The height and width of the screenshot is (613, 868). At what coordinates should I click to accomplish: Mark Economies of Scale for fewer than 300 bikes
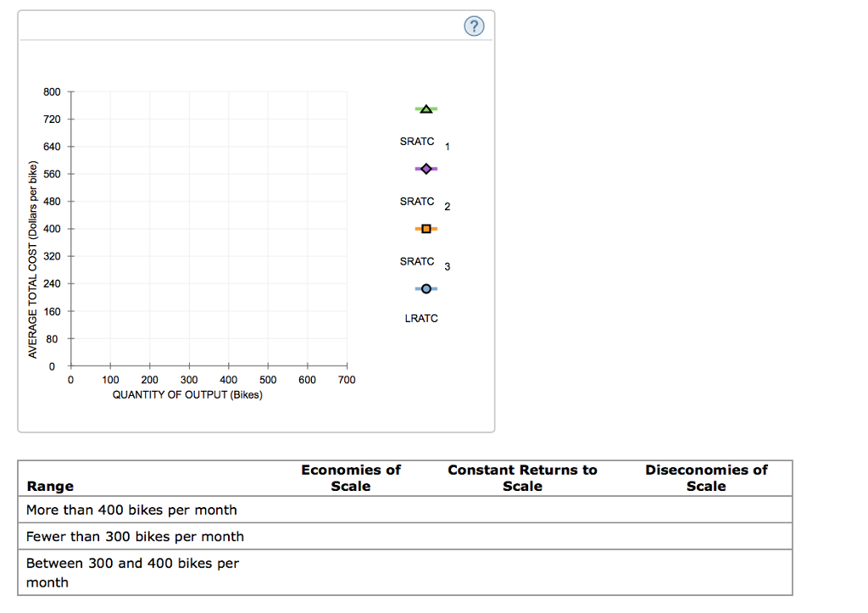coord(351,537)
